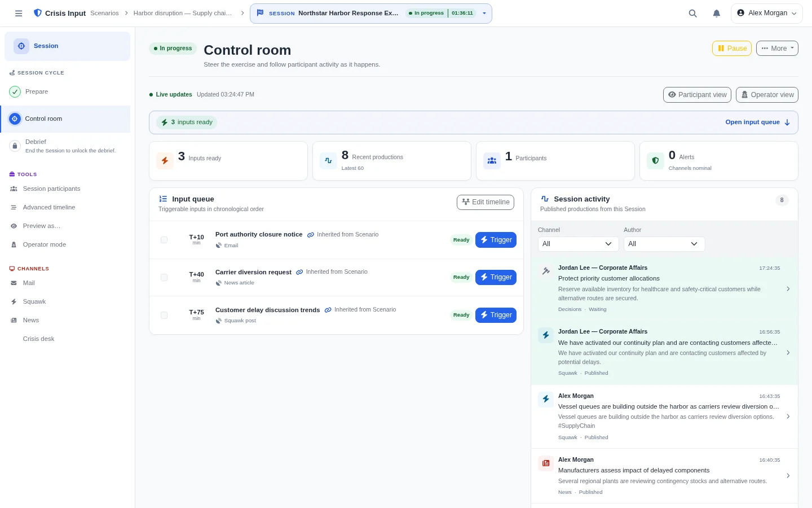Click the Scenarios breadcrumb
This screenshot has width=812, height=508.
tap(104, 14)
